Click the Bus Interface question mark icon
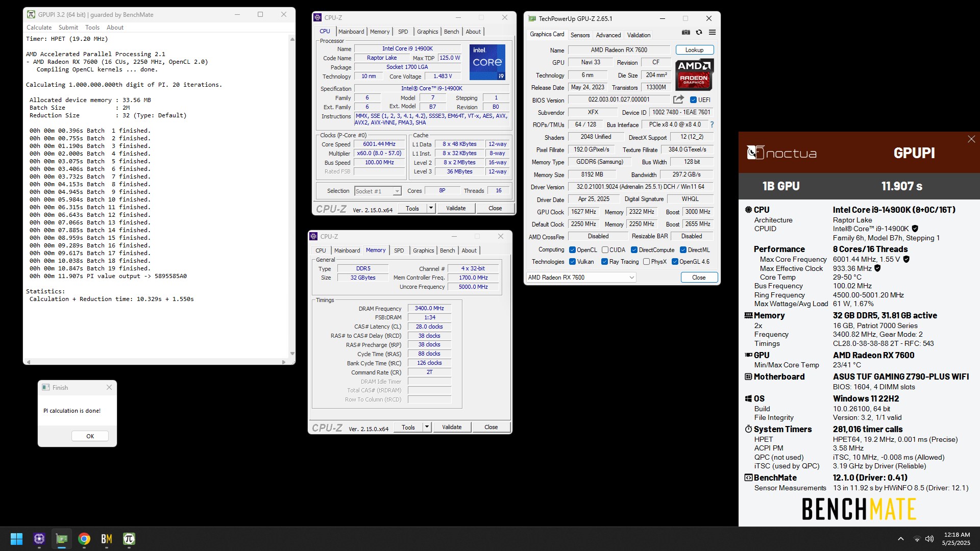The width and height of the screenshot is (980, 551). point(712,124)
